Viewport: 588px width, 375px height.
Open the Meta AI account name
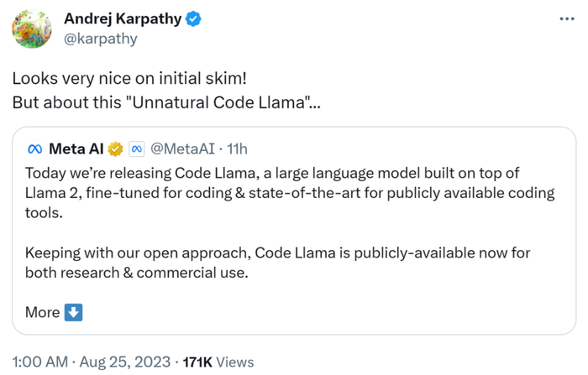[76, 149]
